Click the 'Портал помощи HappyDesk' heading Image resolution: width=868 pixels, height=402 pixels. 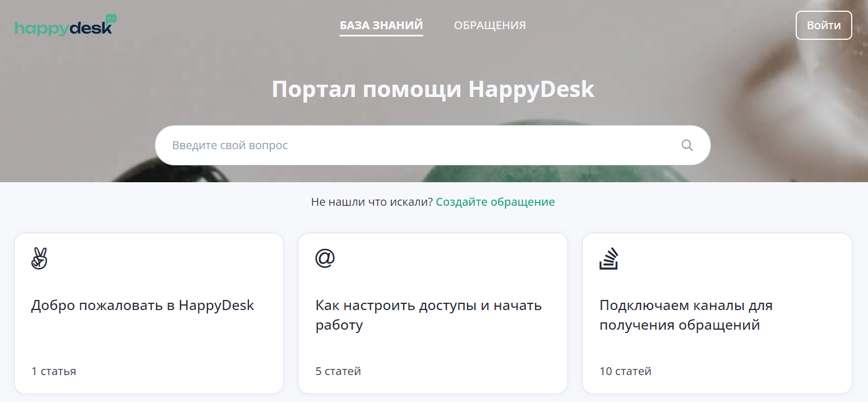click(x=432, y=89)
